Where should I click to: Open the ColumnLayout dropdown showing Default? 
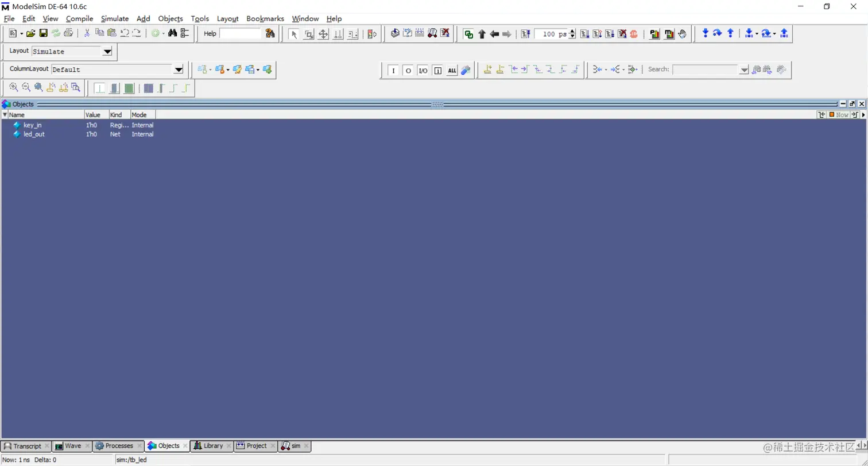click(179, 70)
